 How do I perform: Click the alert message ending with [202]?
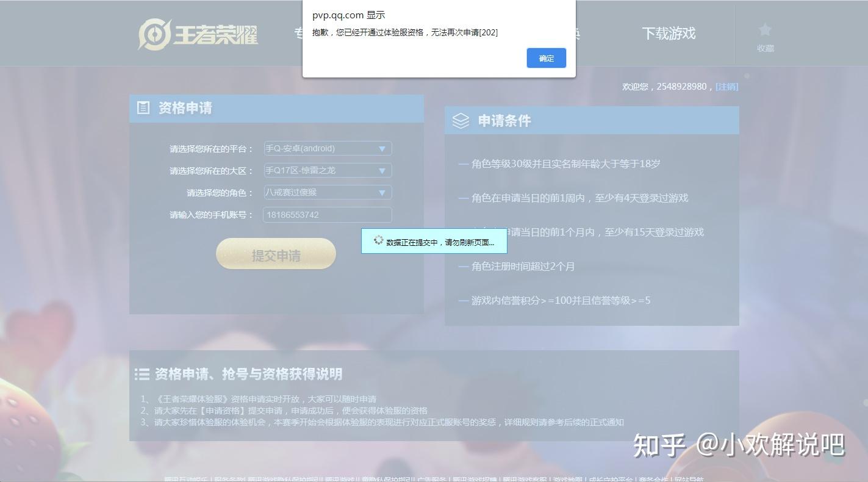point(405,32)
